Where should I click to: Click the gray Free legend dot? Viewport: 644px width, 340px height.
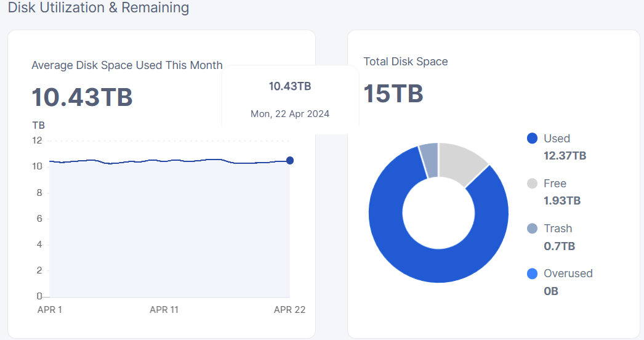tap(533, 184)
